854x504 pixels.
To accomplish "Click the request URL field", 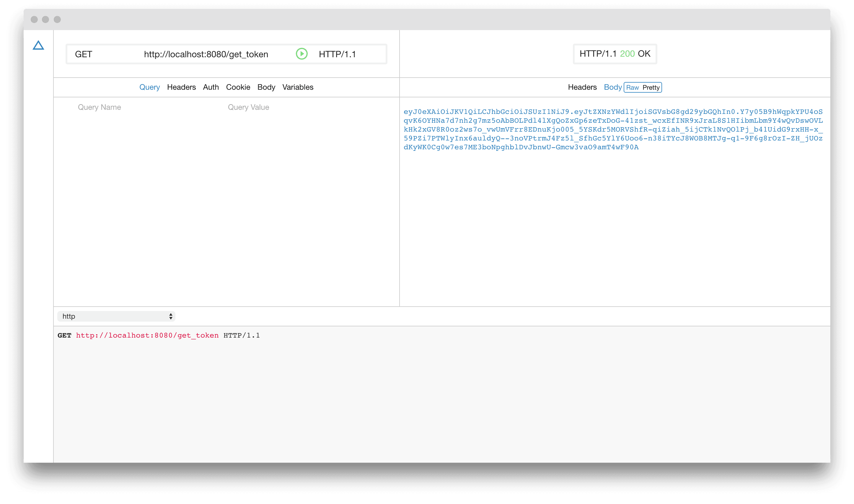I will (x=206, y=54).
